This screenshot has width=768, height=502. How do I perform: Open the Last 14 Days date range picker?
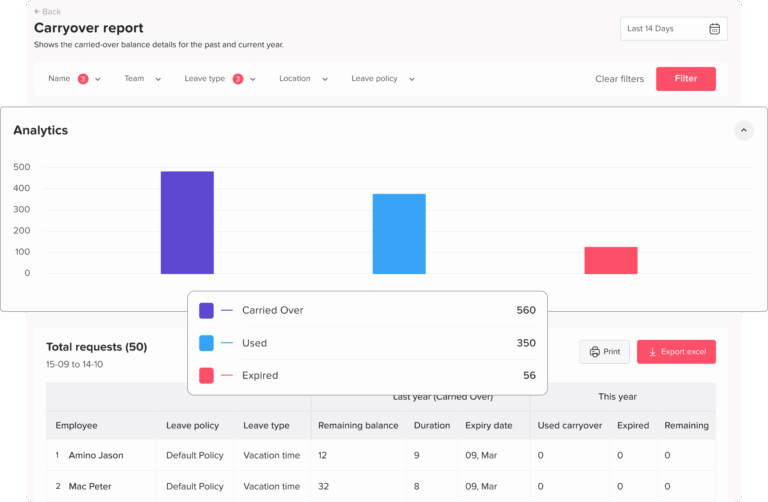click(x=673, y=29)
